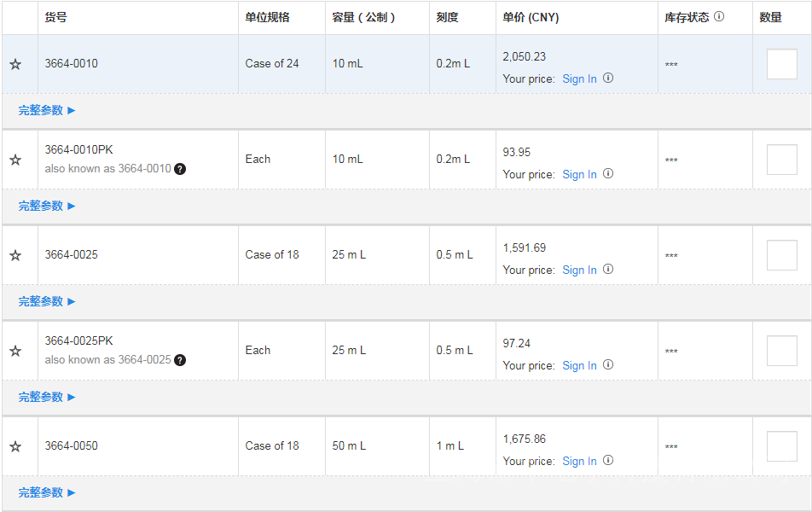This screenshot has width=812, height=512.
Task: Click info icon next to 库存状态 header
Action: pyautogui.click(x=719, y=16)
